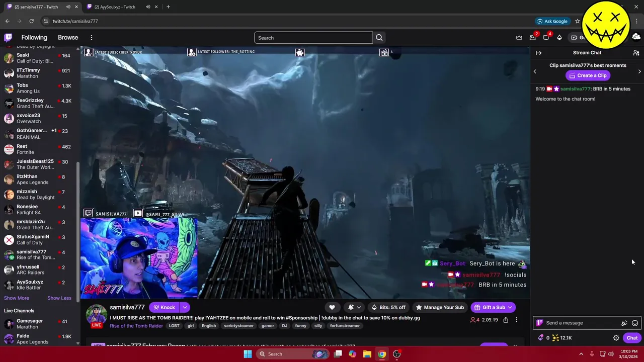Show hidden system tray icons

pos(581,354)
